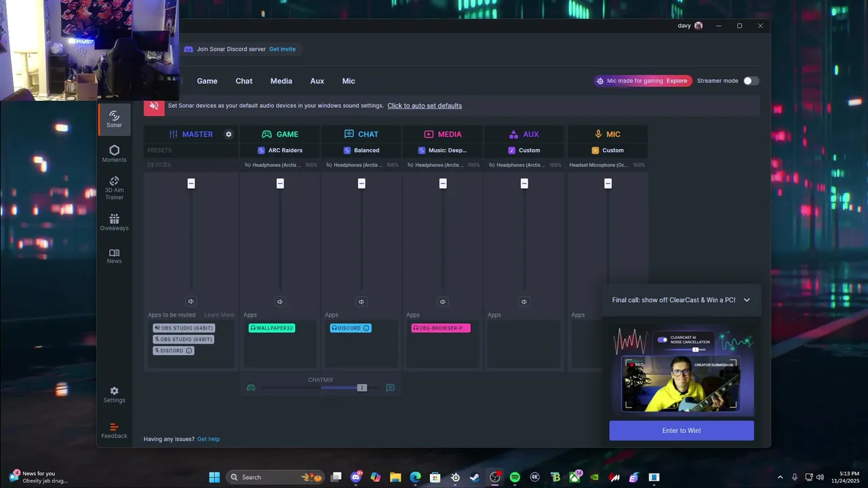Mute the Game channel
The height and width of the screenshot is (488, 868).
280,302
